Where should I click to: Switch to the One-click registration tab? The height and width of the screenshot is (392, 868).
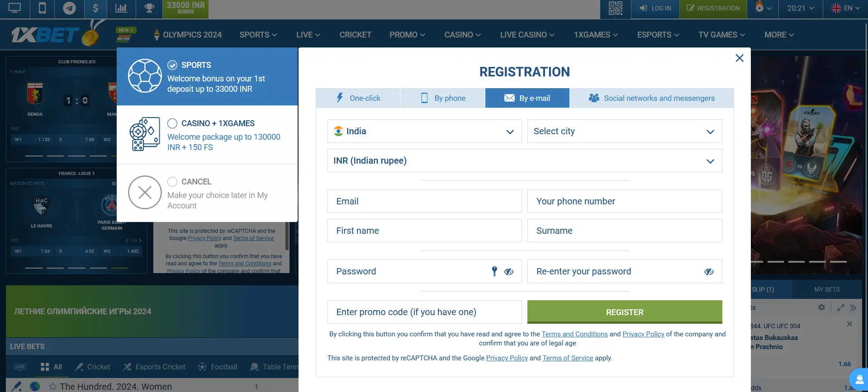(358, 98)
